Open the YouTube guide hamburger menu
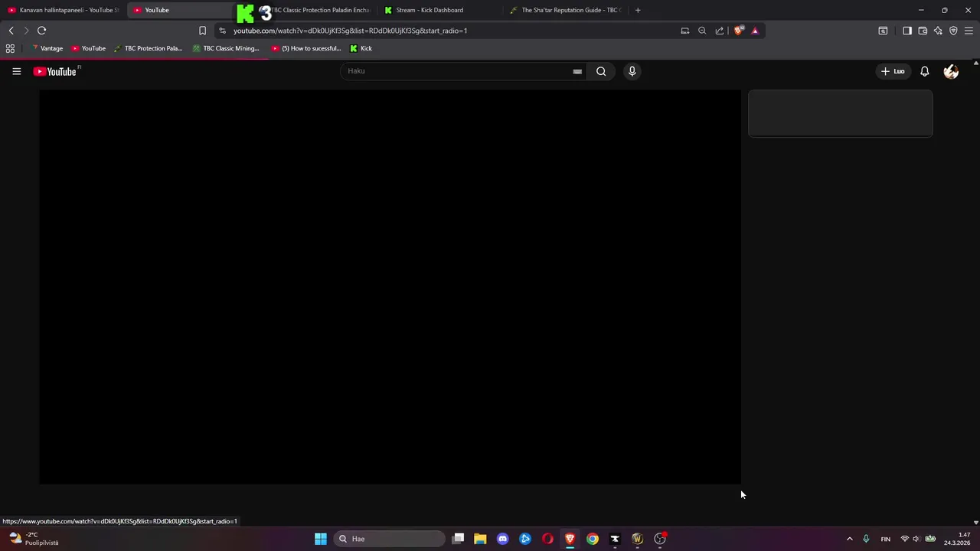Viewport: 980px width, 551px height. pos(16,71)
